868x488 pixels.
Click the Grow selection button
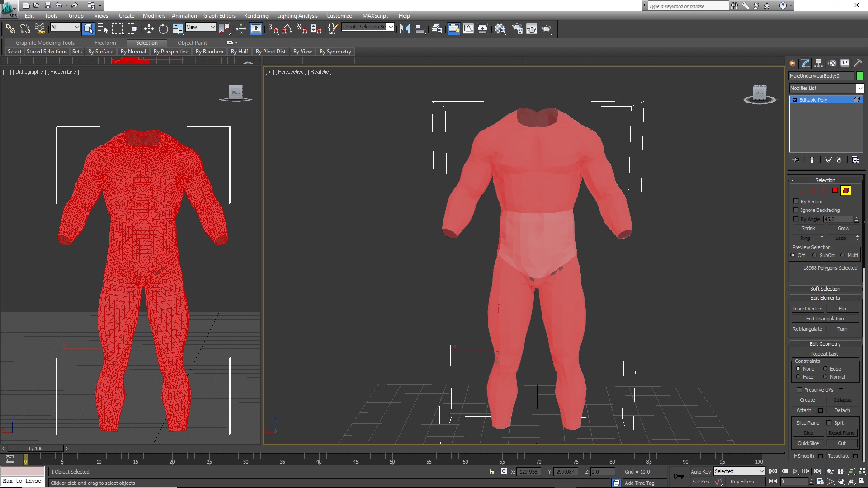point(843,228)
